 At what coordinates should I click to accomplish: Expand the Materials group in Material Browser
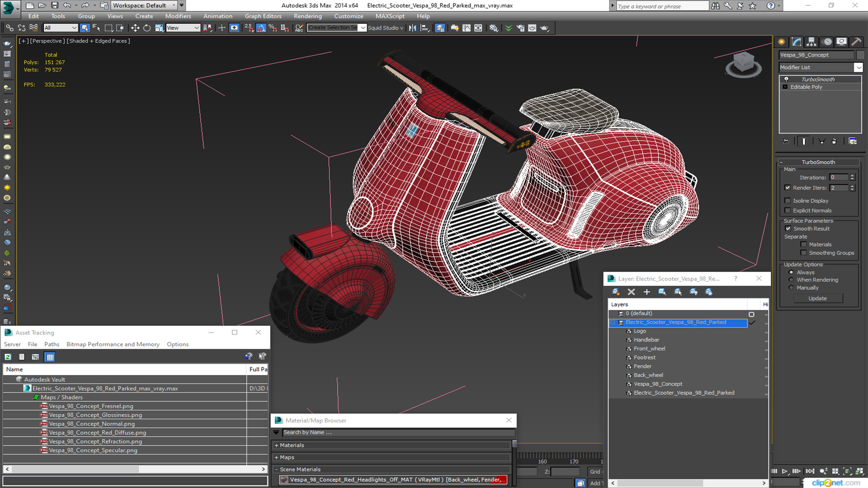(x=276, y=446)
